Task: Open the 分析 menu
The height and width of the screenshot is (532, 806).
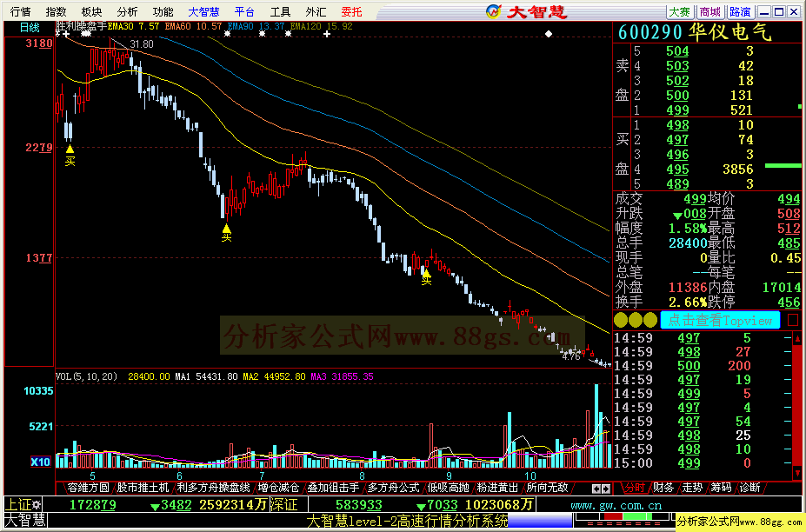Action: pos(127,11)
